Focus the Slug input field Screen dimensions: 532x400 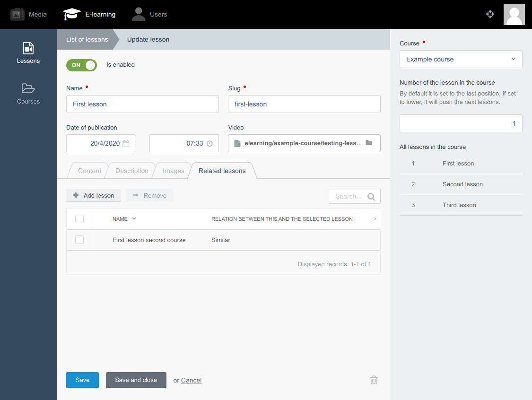pos(305,104)
